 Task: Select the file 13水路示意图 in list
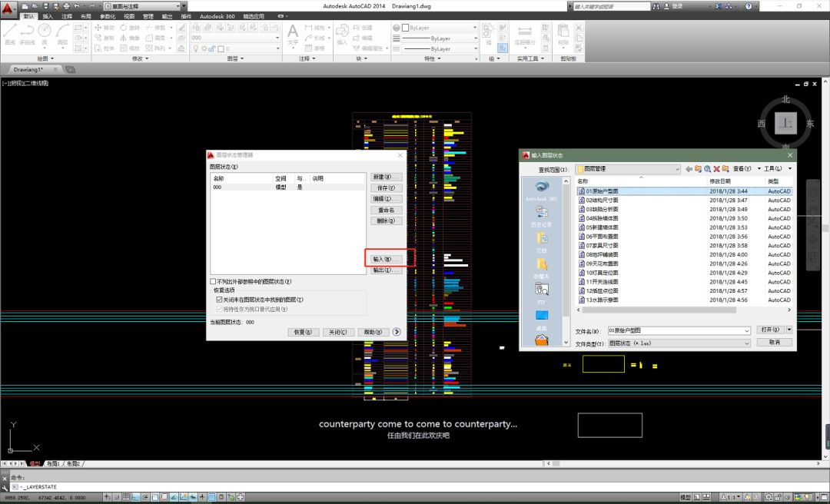click(602, 300)
